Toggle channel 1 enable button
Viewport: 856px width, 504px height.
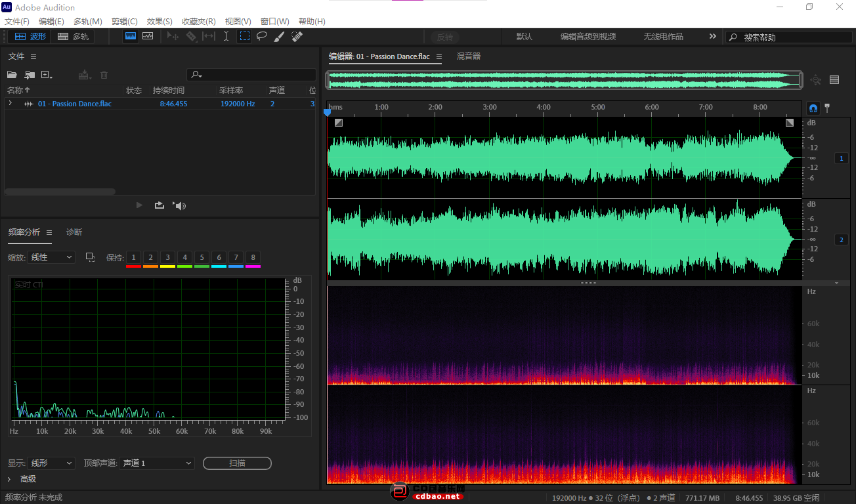[842, 158]
